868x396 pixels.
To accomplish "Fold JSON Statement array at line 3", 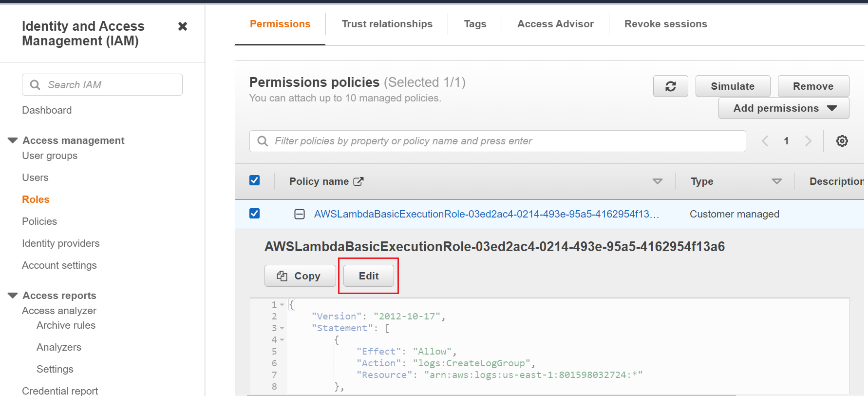I will [282, 328].
